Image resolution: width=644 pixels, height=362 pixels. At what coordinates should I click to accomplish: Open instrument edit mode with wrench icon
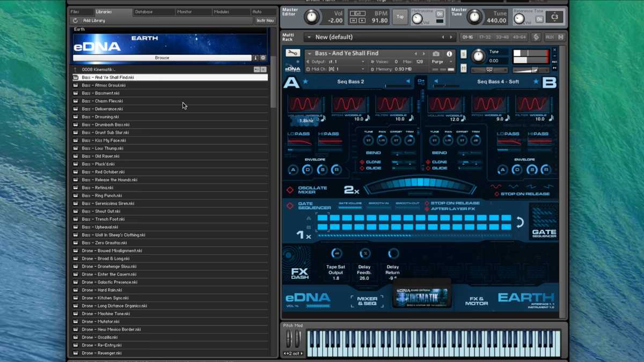click(x=292, y=53)
